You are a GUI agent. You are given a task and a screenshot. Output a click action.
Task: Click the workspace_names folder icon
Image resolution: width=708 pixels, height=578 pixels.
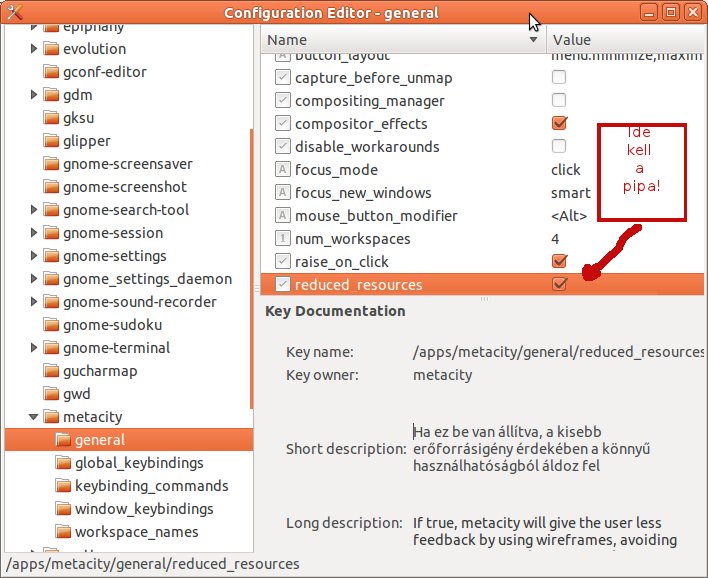[x=63, y=531]
